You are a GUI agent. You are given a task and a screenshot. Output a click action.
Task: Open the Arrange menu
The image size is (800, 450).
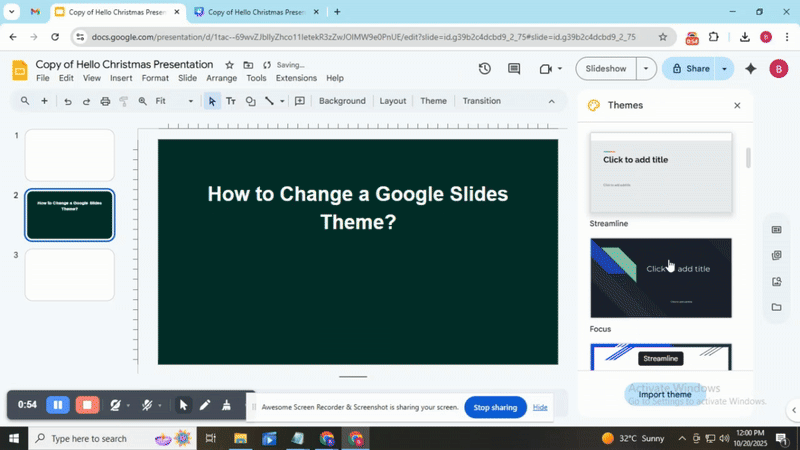coord(222,78)
